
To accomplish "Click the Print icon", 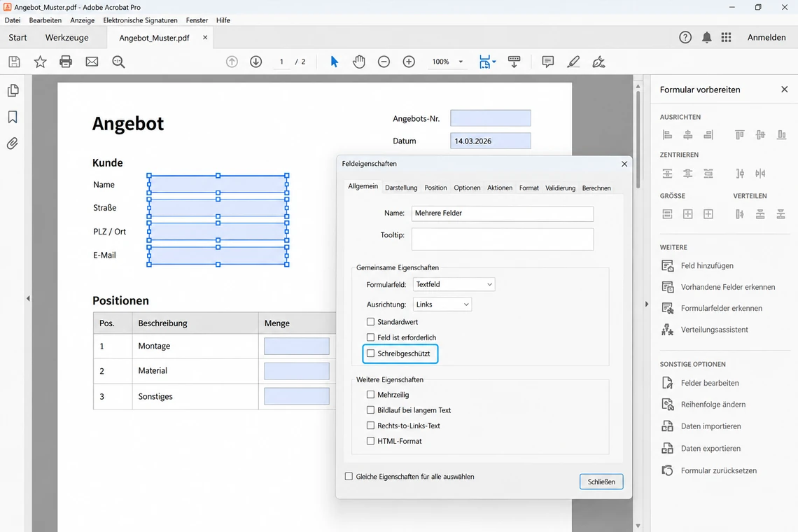I will coord(66,62).
